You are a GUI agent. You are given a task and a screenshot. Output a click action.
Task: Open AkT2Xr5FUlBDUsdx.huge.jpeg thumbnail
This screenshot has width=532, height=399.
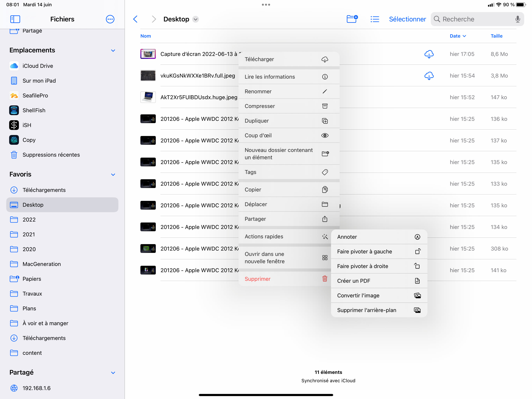(x=148, y=97)
